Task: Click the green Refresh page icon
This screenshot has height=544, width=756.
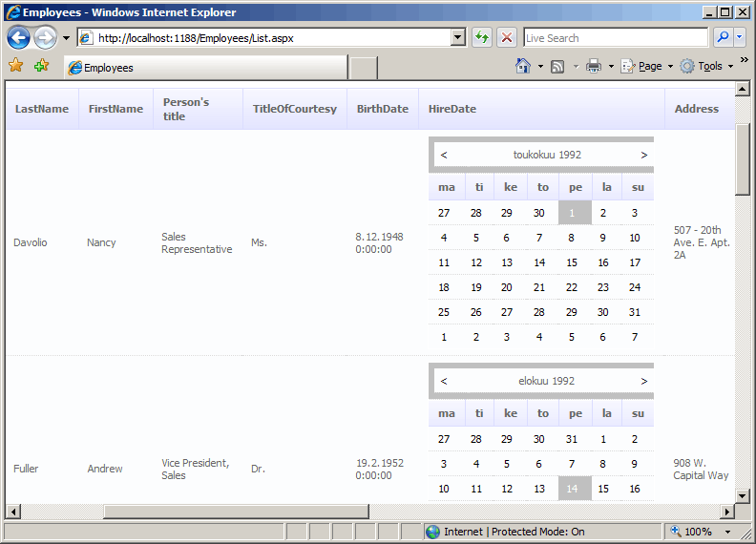Action: (x=482, y=37)
